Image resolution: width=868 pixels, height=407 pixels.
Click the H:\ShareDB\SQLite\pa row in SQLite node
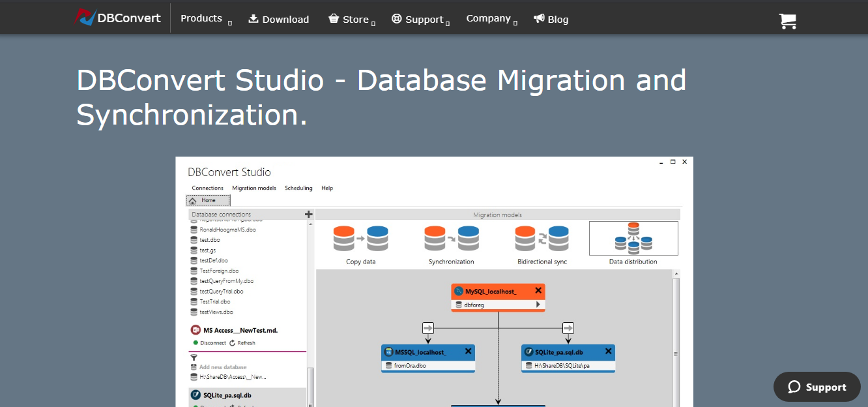coord(568,366)
